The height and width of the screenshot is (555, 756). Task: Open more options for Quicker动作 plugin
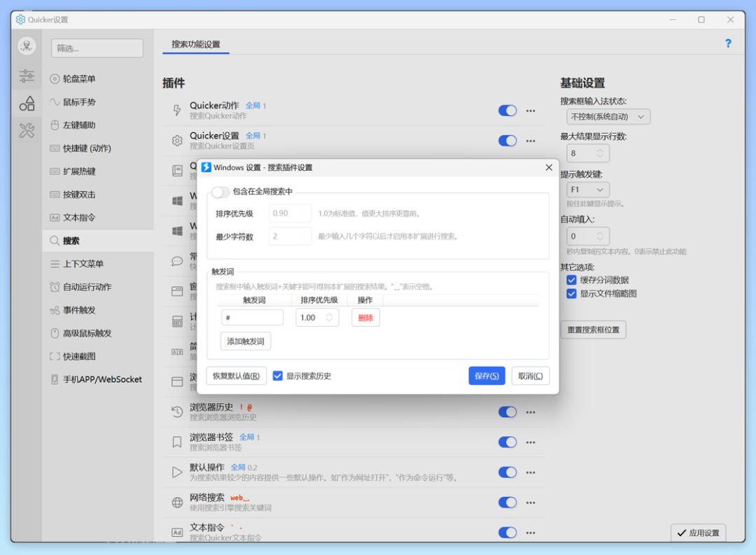click(x=531, y=111)
